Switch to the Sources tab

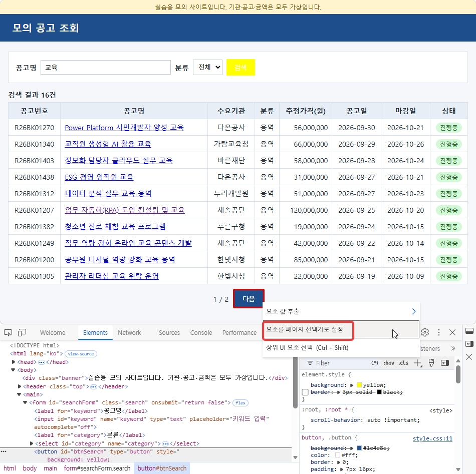(x=169, y=333)
